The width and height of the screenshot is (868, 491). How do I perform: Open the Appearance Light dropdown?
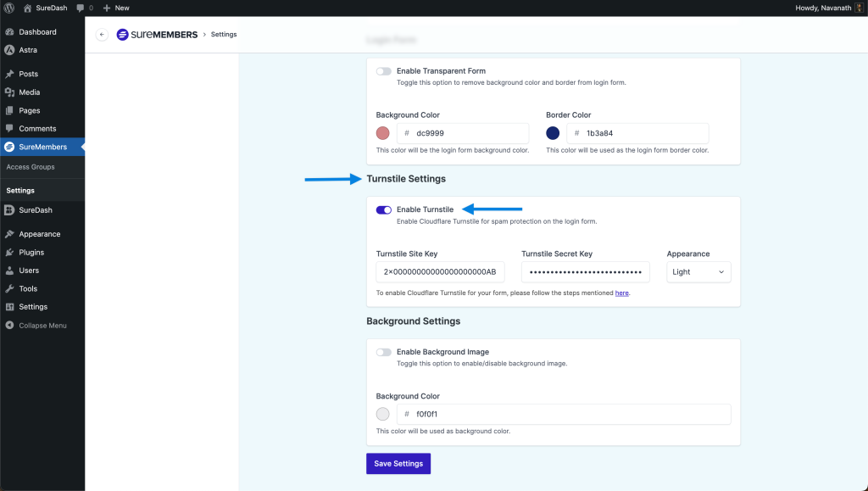point(698,272)
